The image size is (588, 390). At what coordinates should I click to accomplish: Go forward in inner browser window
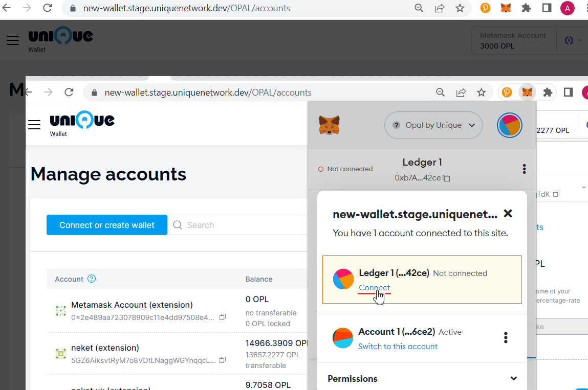tap(49, 92)
